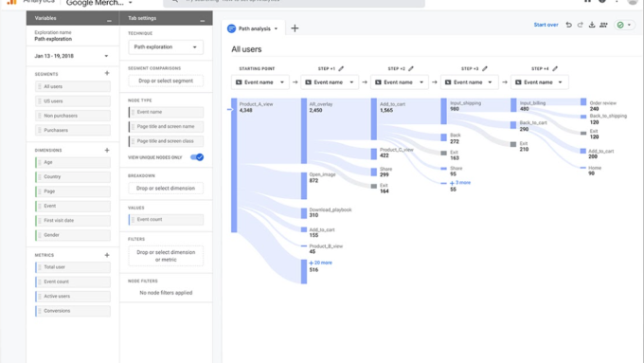
Task: Download the exploration via download icon
Action: [x=592, y=25]
